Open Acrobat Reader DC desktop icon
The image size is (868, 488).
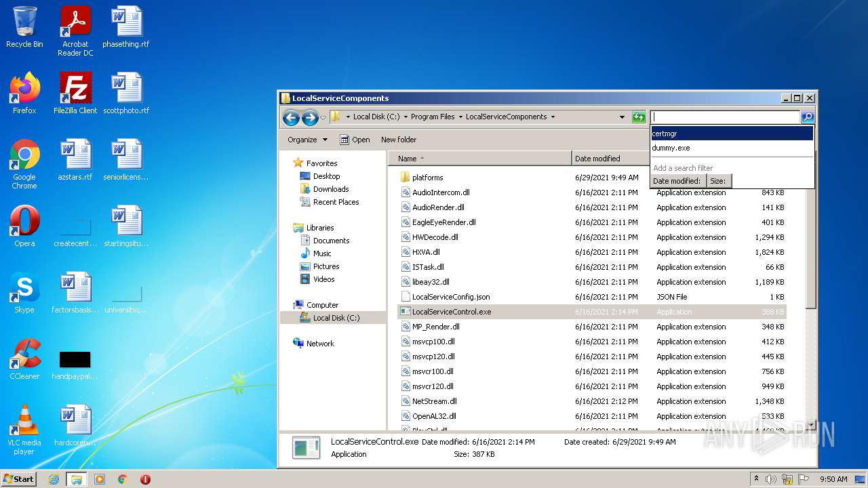pos(75,31)
